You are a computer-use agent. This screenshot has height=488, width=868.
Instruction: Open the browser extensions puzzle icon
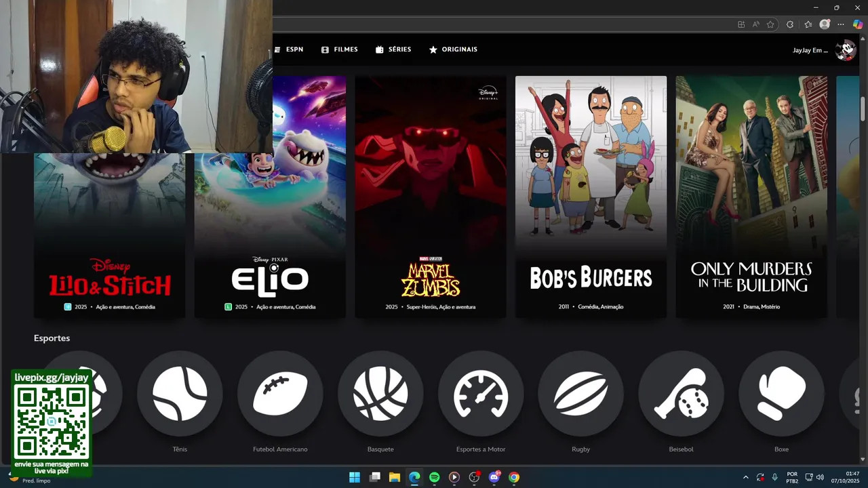pyautogui.click(x=790, y=24)
